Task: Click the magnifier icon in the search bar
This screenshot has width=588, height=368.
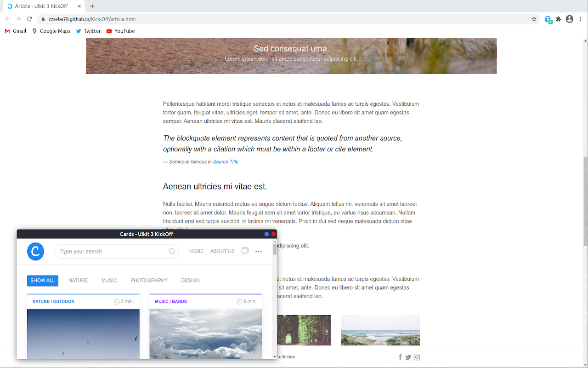Action: pos(172,251)
